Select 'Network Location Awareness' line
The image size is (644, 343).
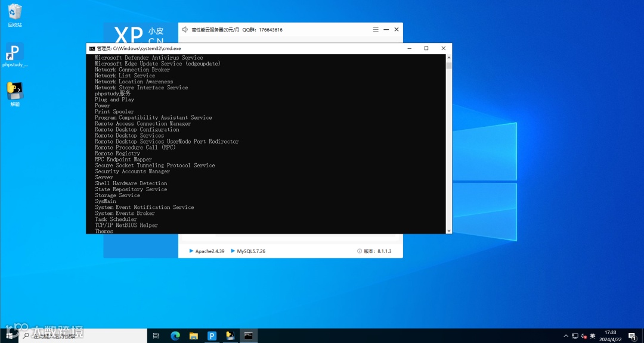pyautogui.click(x=134, y=82)
